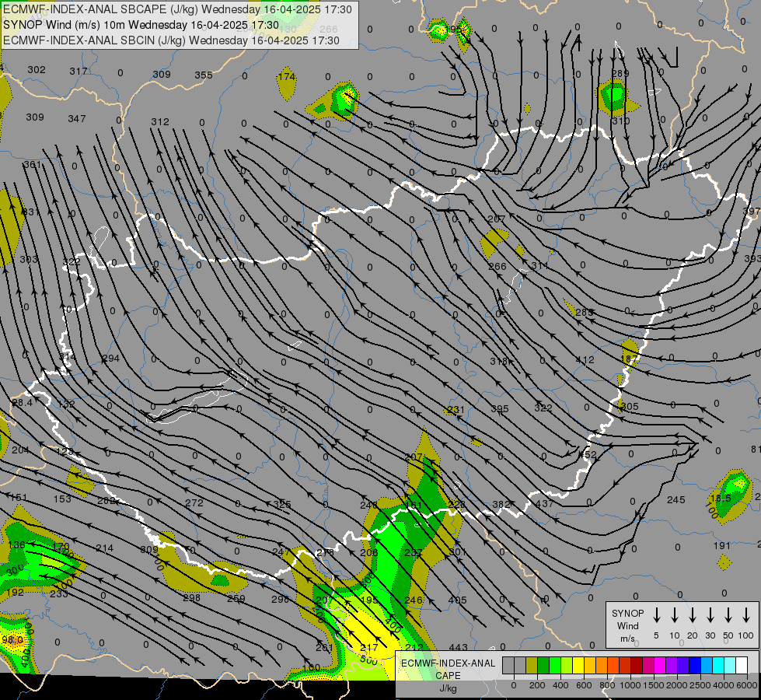Click the map value 395

[499, 408]
